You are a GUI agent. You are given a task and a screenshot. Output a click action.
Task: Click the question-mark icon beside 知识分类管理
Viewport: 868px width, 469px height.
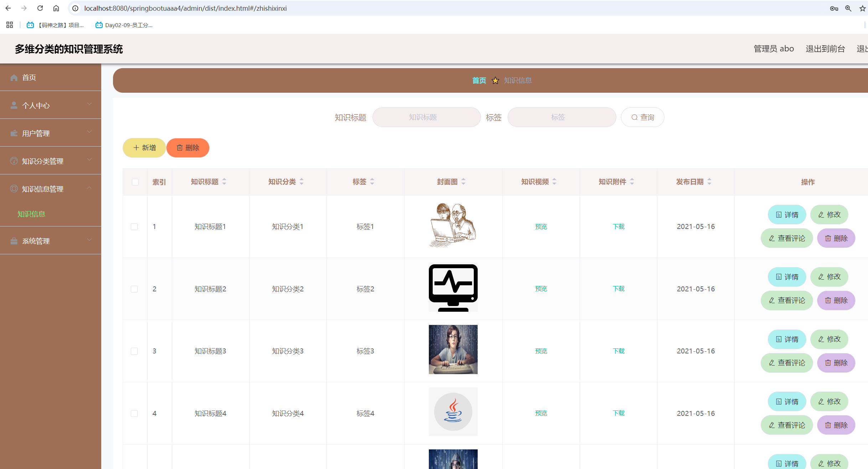(14, 160)
